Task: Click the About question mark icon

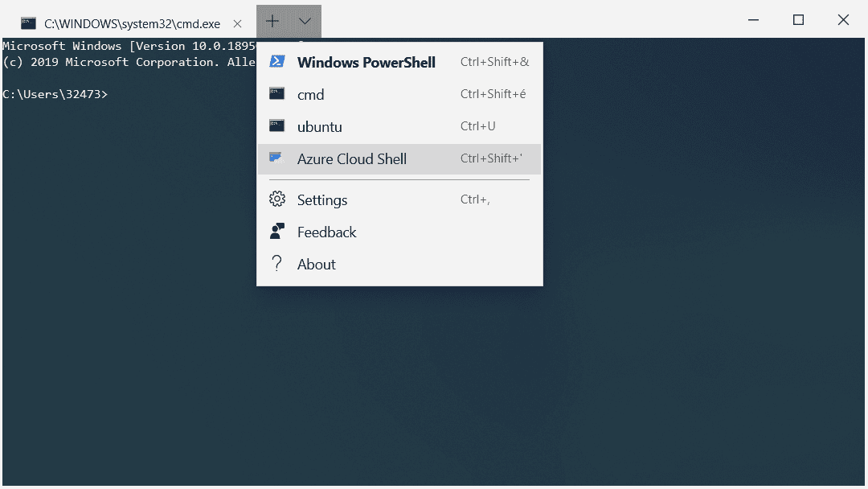Action: click(x=276, y=263)
